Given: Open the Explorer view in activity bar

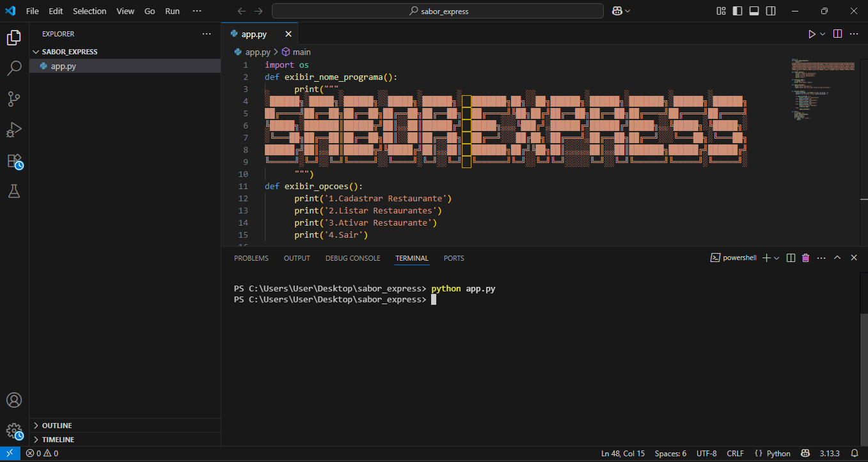Looking at the screenshot, I should (x=14, y=38).
